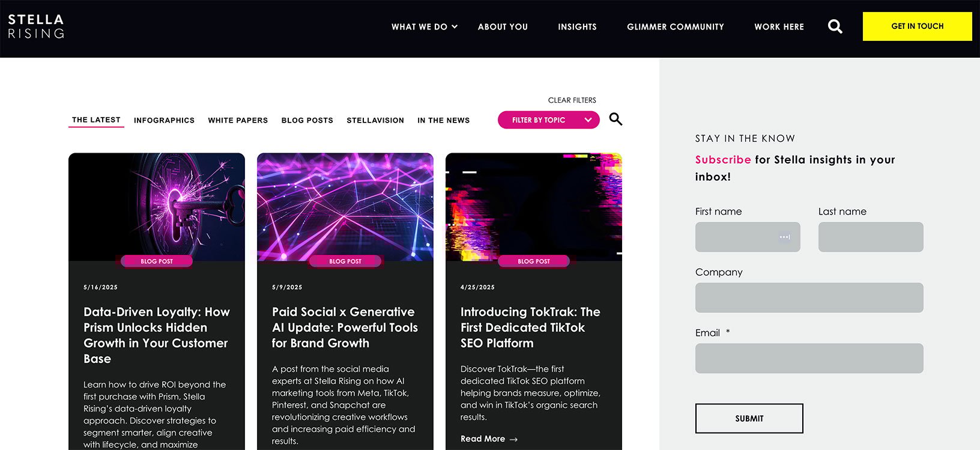Switch to the INFOGRAPHICS tab
Image resolution: width=980 pixels, height=450 pixels.
(164, 120)
